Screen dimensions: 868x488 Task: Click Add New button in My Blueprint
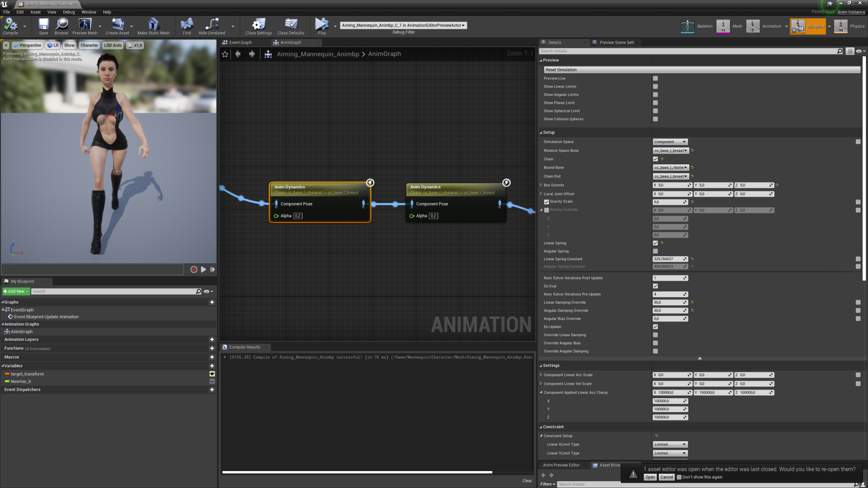click(x=16, y=291)
